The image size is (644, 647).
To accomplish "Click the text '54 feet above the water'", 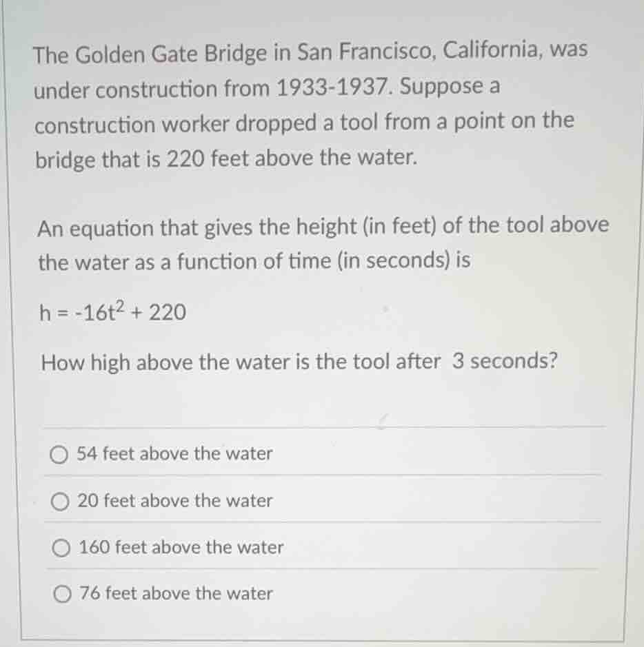I will pyautogui.click(x=174, y=453).
